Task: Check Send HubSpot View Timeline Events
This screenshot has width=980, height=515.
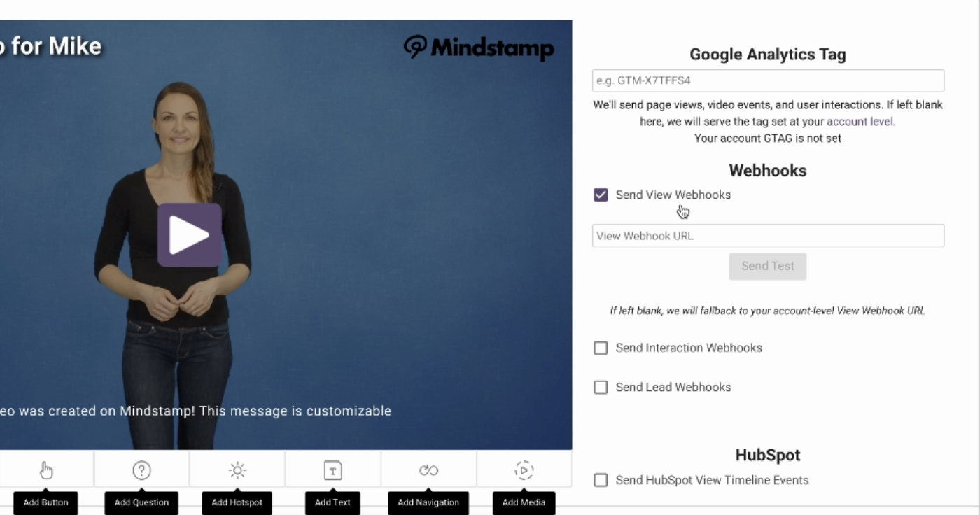Action: 601,480
